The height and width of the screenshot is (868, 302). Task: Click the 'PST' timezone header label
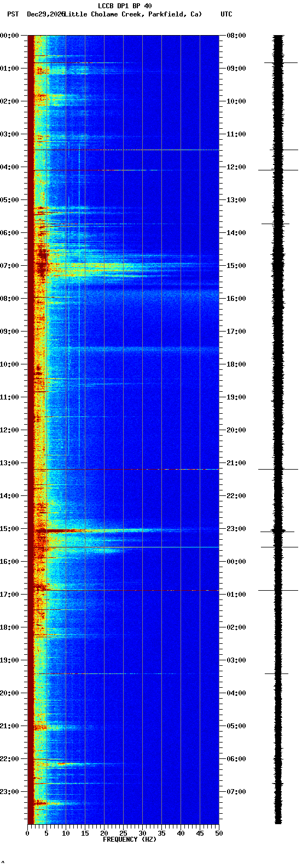(x=13, y=14)
